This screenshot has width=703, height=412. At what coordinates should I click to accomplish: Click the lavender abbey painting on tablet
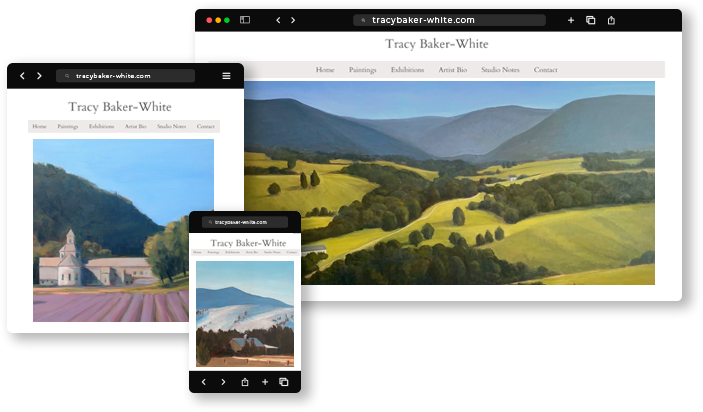point(123,230)
